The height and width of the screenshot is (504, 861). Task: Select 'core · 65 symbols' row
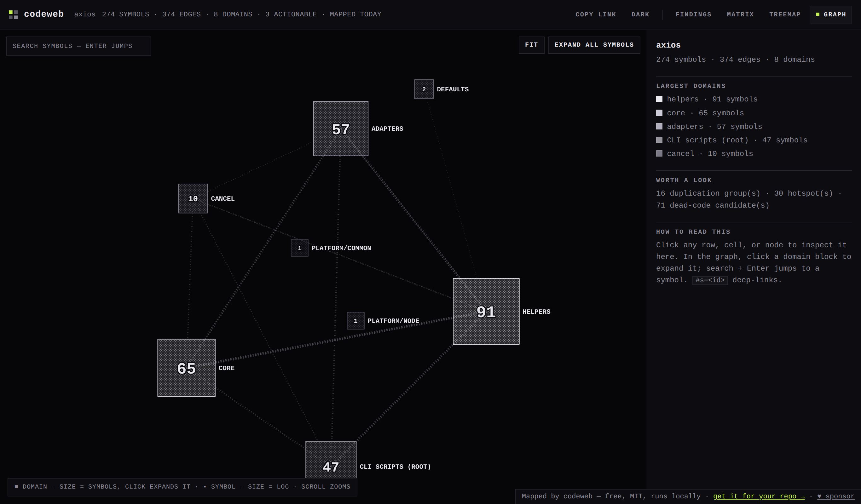coord(754,113)
